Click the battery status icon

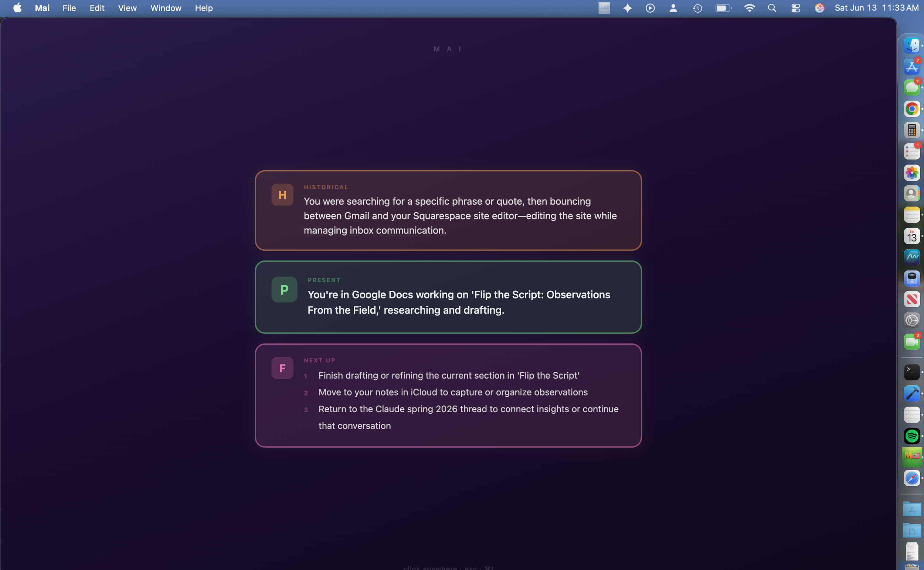(x=723, y=8)
